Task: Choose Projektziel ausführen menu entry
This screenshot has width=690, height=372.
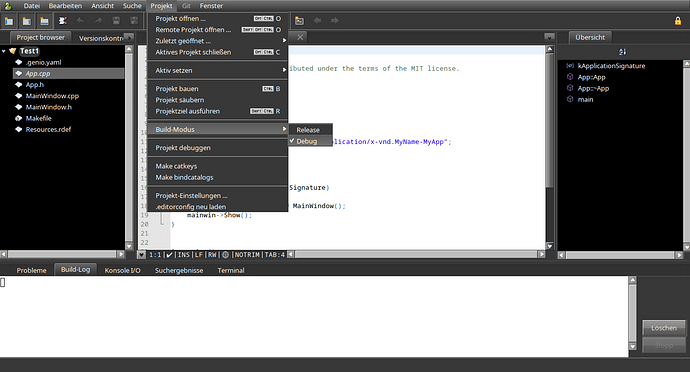Action: pyautogui.click(x=217, y=111)
